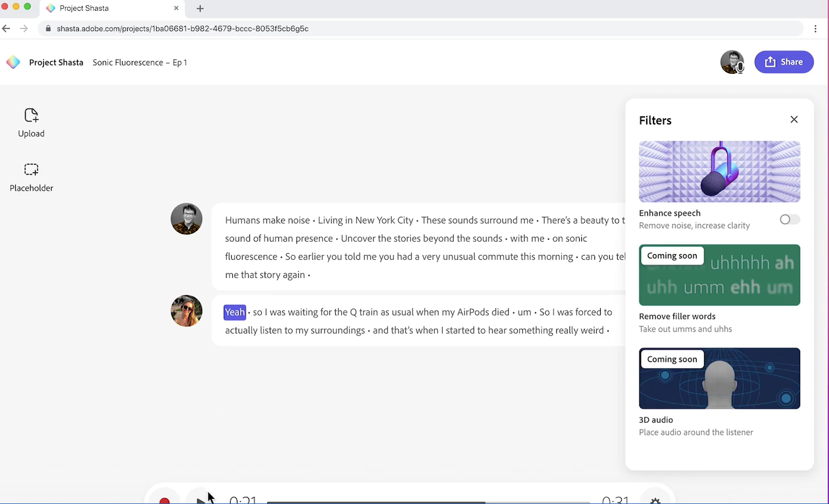The image size is (829, 504).
Task: Open the browser options three-dot menu
Action: (815, 28)
